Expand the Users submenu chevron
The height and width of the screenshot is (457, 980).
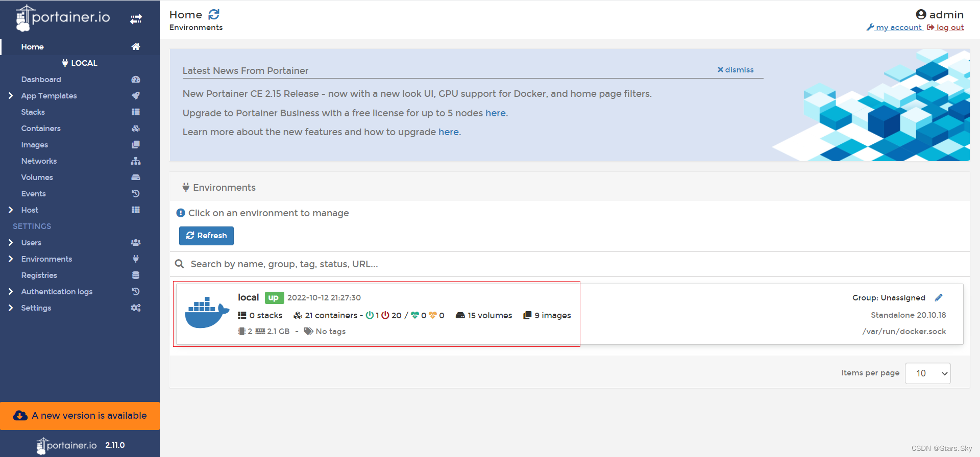[11, 243]
